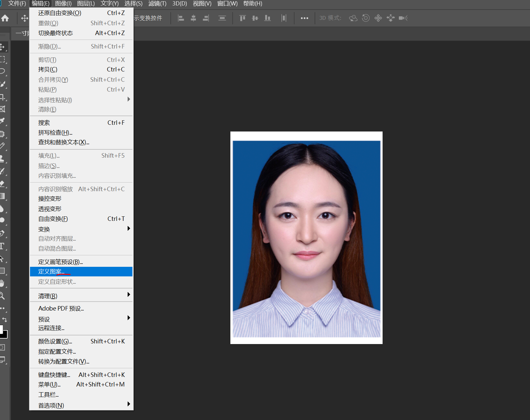Click the align top edges icon

pos(243,18)
